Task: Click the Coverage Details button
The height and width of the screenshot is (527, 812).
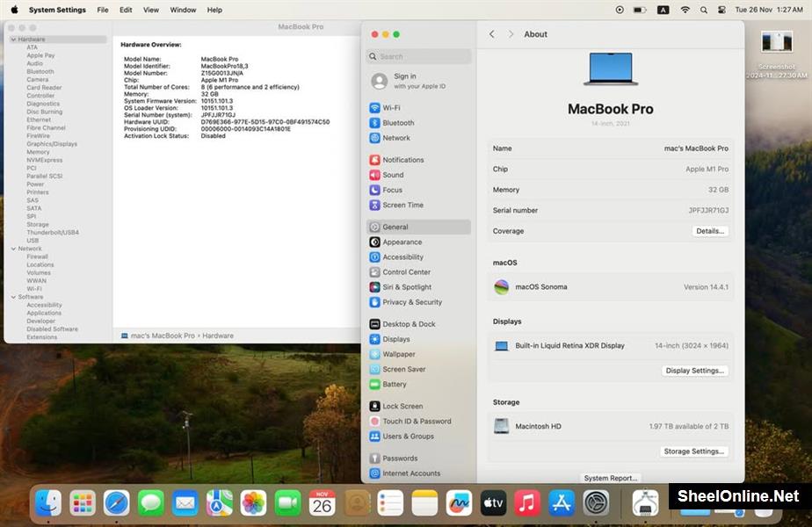Action: pos(710,231)
